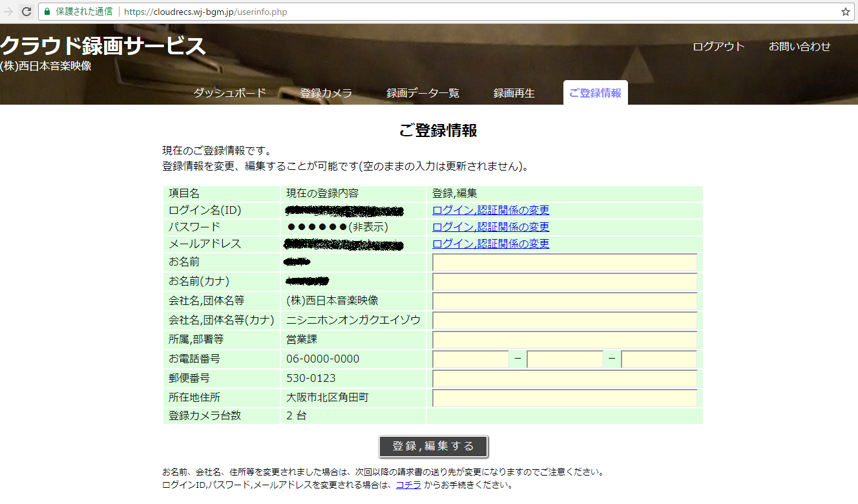The width and height of the screenshot is (858, 504).
Task: Select the ご登録情報 tab
Action: click(595, 93)
